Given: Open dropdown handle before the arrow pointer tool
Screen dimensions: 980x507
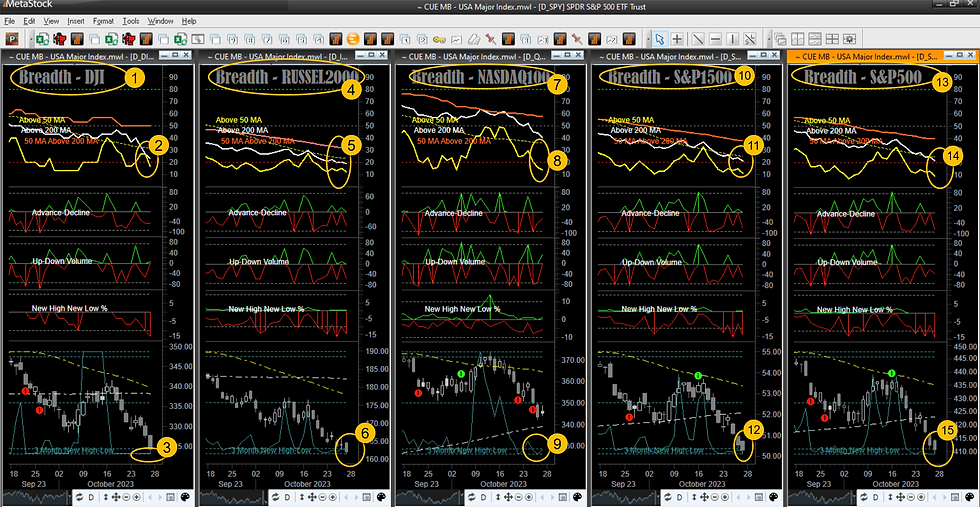Looking at the screenshot, I should pyautogui.click(x=649, y=39).
